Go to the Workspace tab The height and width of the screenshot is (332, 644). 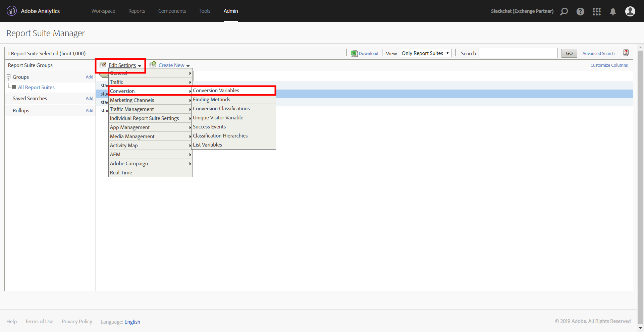tap(103, 11)
